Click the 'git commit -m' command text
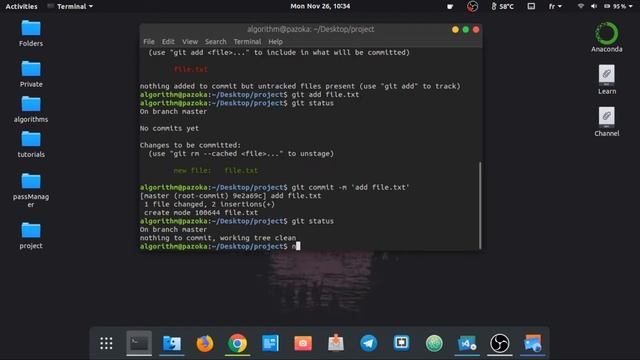Viewport: 640px width, 360px height. 351,187
